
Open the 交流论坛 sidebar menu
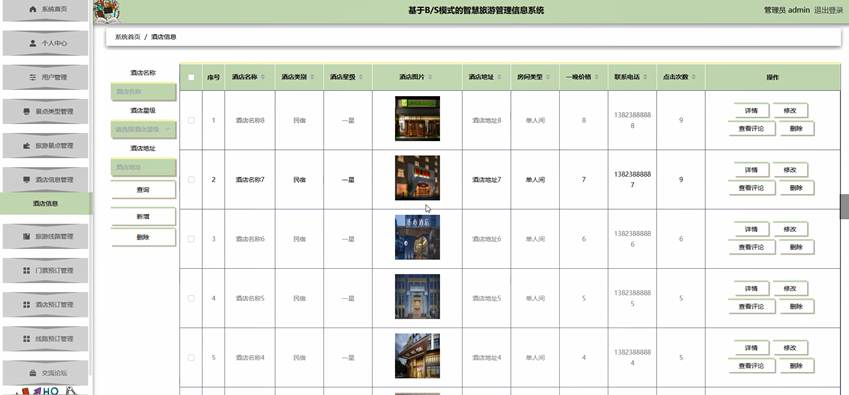[x=45, y=373]
